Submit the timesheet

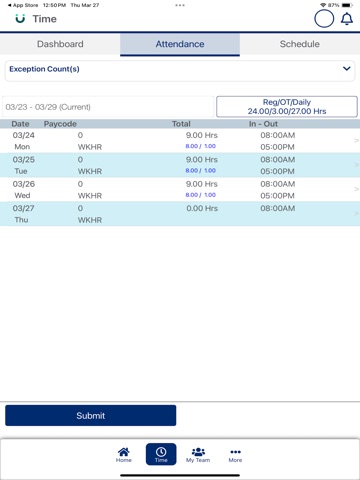[91, 415]
